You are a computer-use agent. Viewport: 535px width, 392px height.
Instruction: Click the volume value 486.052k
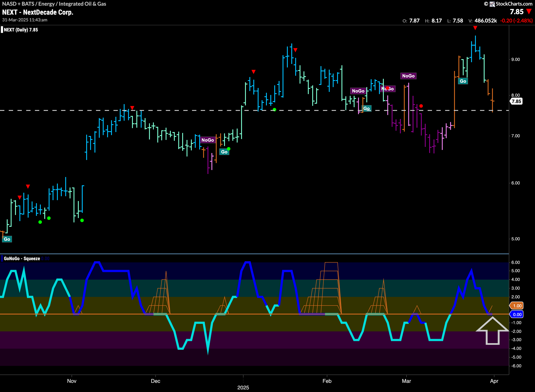[485, 21]
